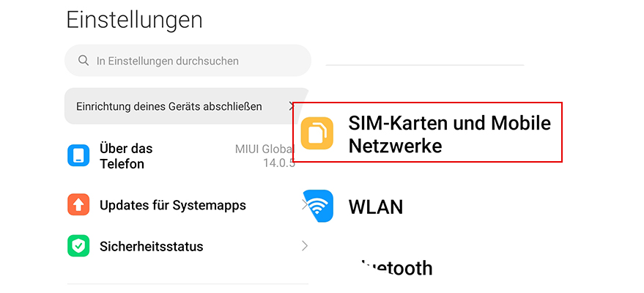Tap the green shield Sicherheitsstatus icon
The height and width of the screenshot is (293, 644).
tap(78, 246)
